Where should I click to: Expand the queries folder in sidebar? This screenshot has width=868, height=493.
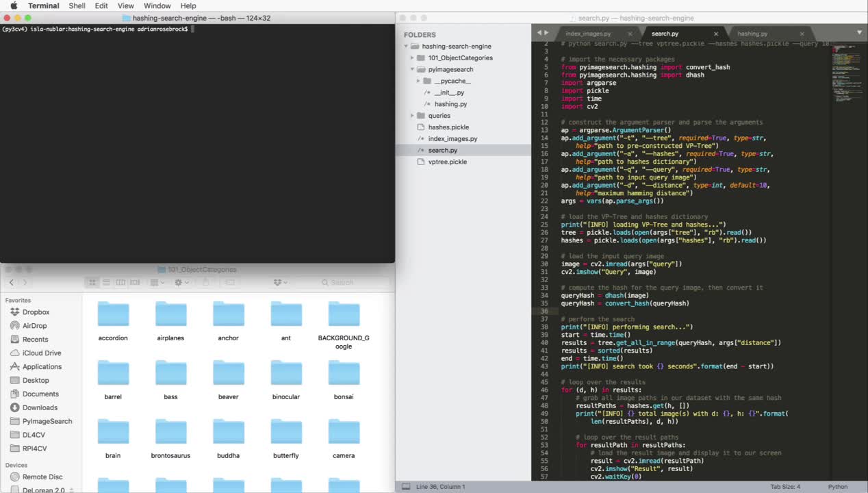412,116
